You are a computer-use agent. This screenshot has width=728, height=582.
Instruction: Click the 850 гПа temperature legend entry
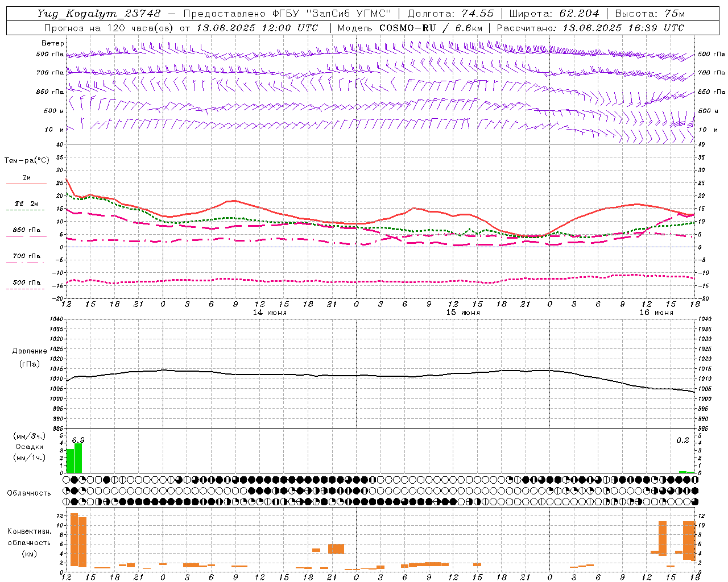click(26, 231)
